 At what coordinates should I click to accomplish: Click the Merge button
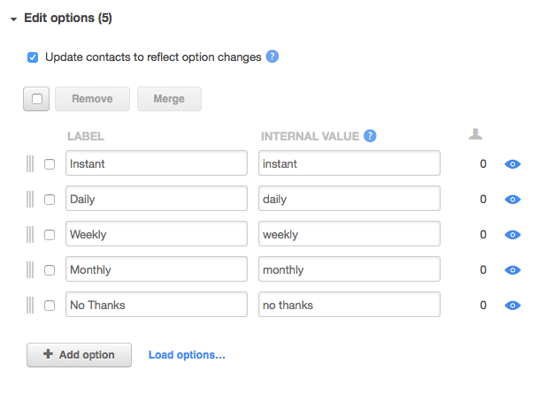pyautogui.click(x=169, y=99)
